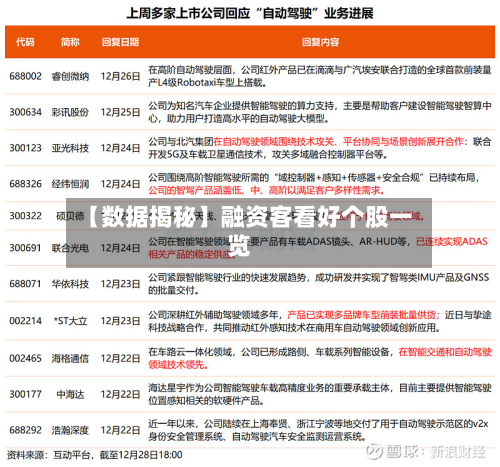500x467 pixels.
Task: Click 联合光电 reply mentioning AR-HUD
Action: coord(318,248)
